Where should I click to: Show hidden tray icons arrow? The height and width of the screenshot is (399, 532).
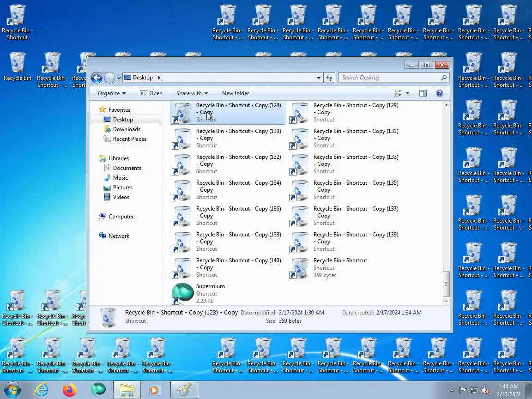(x=452, y=391)
